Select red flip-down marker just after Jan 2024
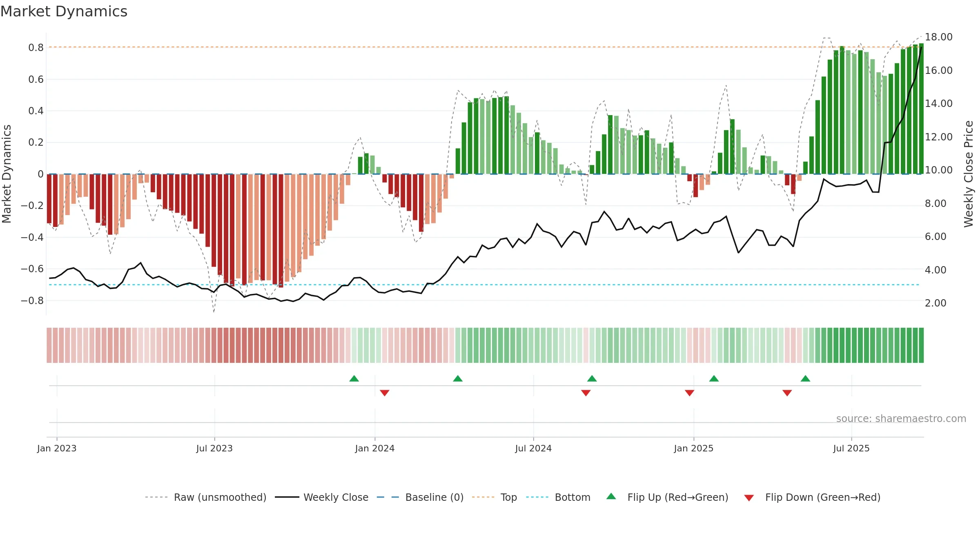The height and width of the screenshot is (551, 980). pyautogui.click(x=385, y=393)
